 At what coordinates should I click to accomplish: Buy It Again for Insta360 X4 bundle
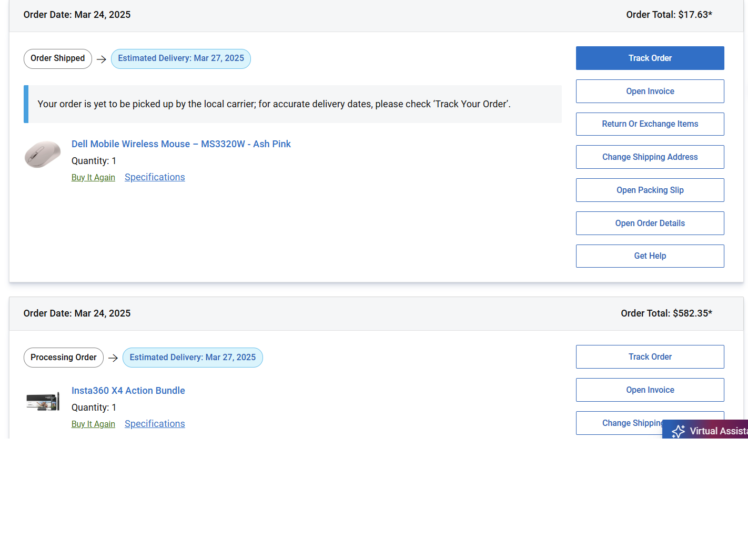[x=93, y=424]
